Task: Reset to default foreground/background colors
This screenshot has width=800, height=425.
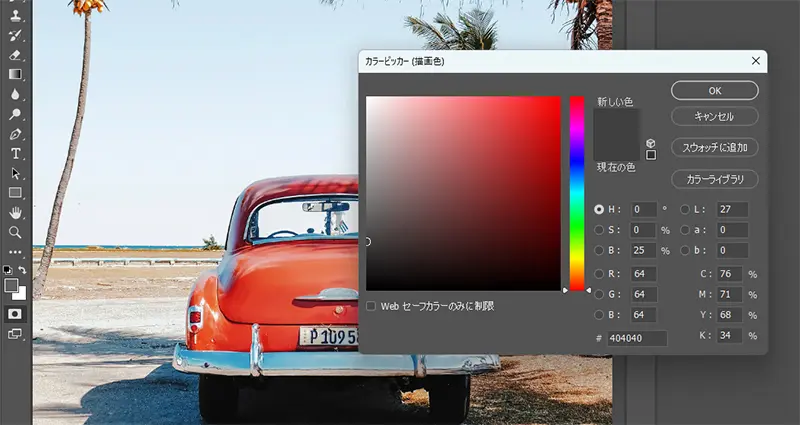Action: (7, 269)
